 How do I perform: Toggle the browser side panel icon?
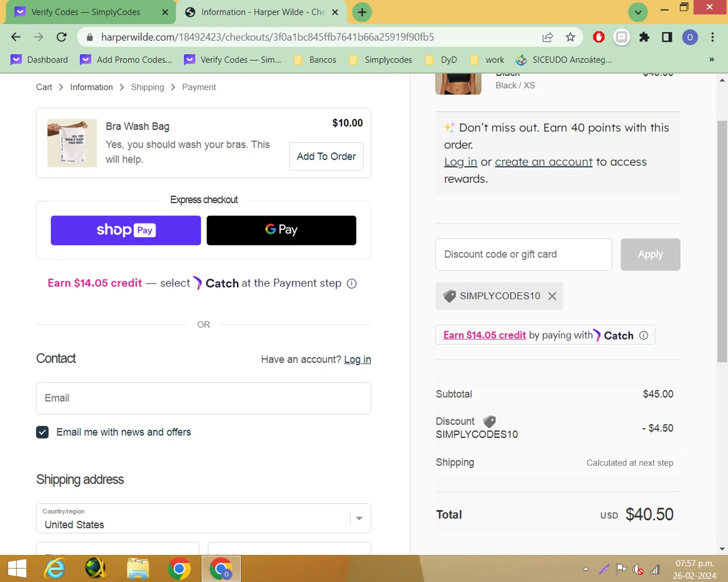click(667, 37)
